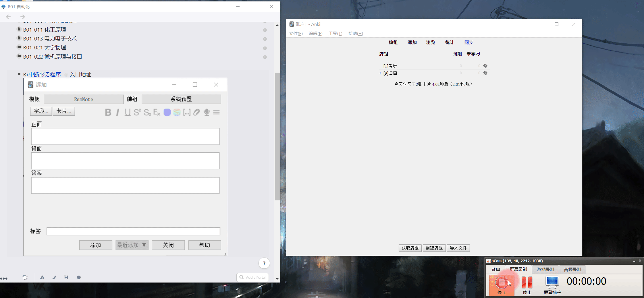The width and height of the screenshot is (644, 298).
Task: Open the 最近添加 history dropdown
Action: click(x=132, y=245)
